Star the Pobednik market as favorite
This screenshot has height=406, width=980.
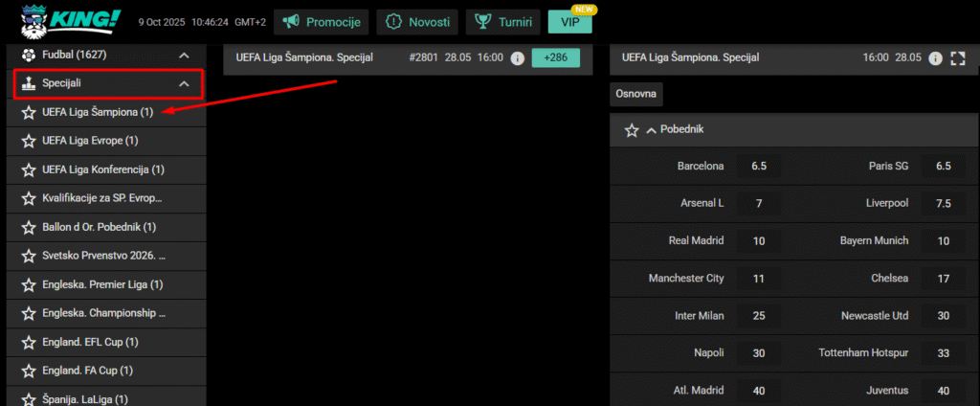[x=632, y=130]
